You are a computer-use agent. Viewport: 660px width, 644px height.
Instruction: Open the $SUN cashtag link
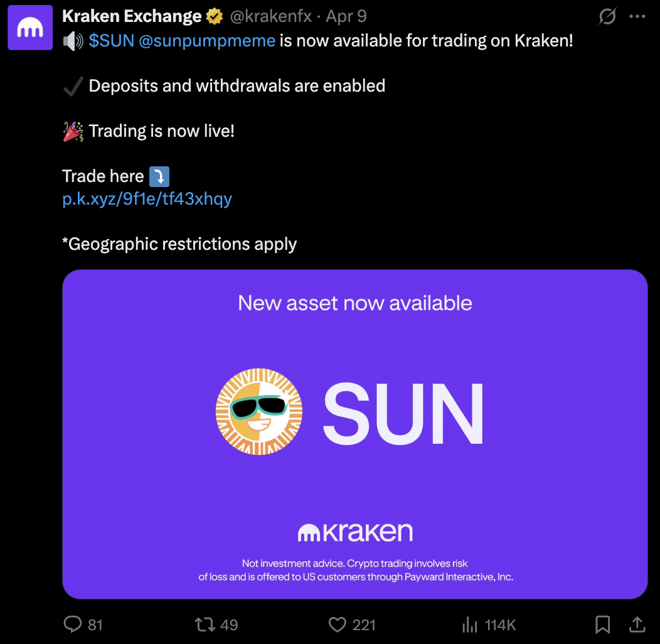coord(111,41)
